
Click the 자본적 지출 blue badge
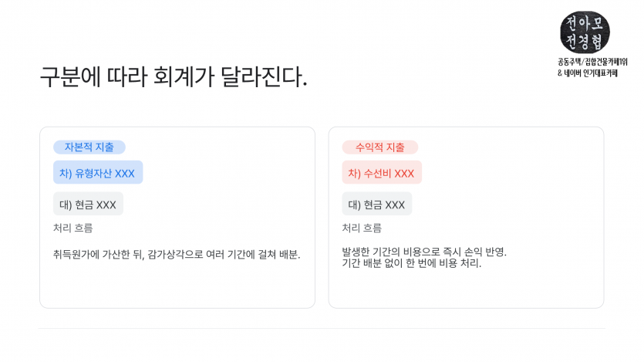(x=89, y=147)
